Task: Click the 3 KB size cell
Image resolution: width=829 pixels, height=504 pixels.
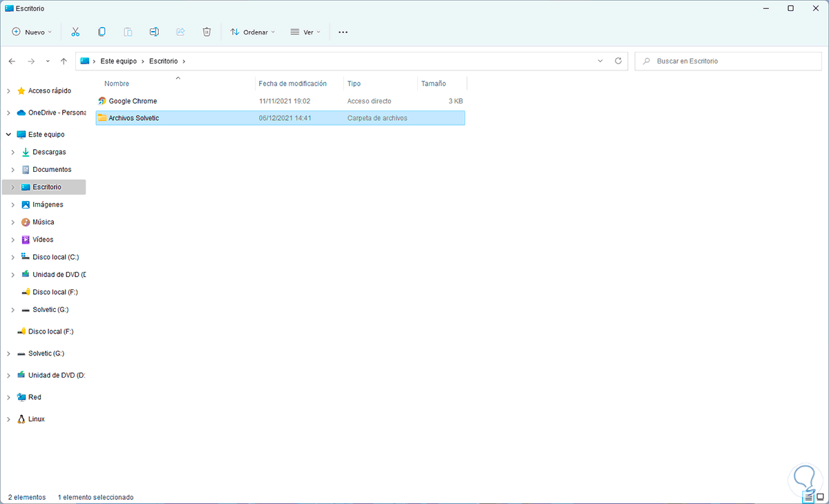Action: click(455, 101)
